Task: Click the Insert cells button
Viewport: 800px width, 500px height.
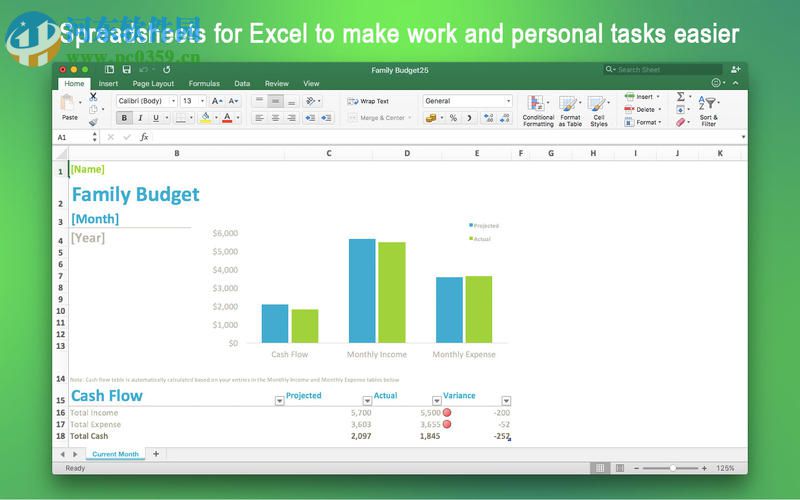Action: pos(642,96)
